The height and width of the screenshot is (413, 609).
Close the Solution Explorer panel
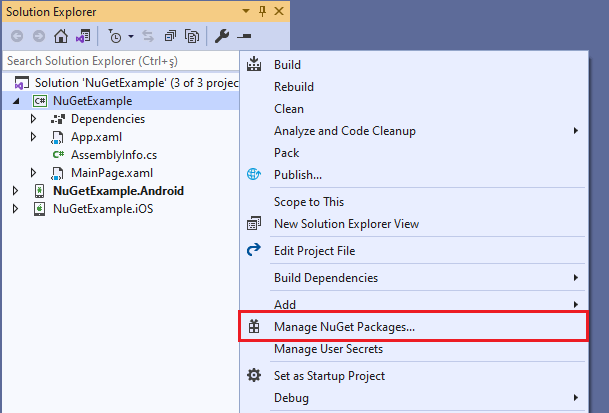click(279, 11)
